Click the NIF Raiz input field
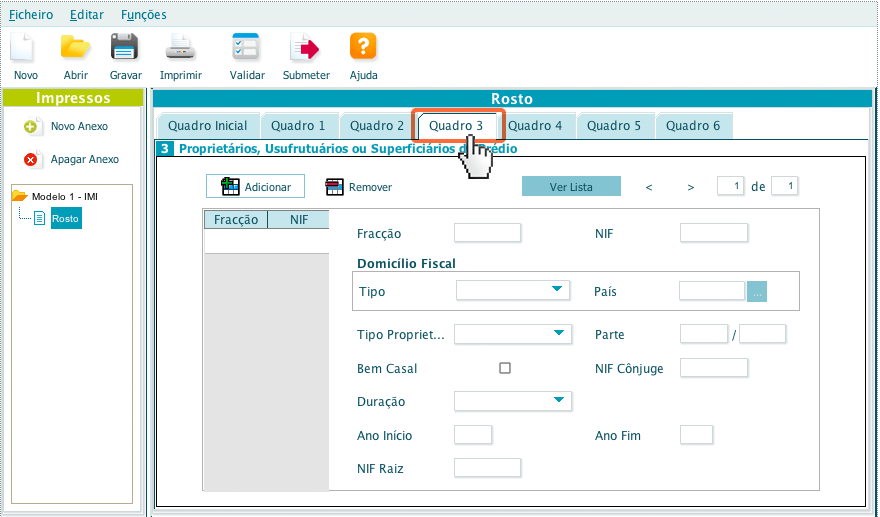 coord(487,468)
